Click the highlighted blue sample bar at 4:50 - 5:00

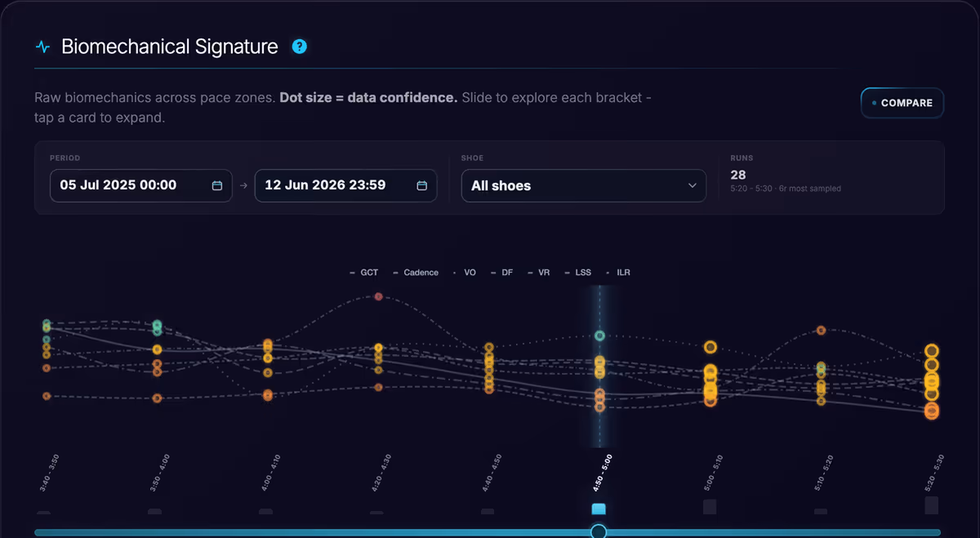[x=599, y=509]
